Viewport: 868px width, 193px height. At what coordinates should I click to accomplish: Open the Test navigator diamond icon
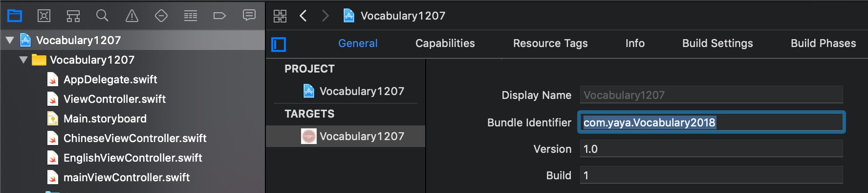(x=161, y=16)
